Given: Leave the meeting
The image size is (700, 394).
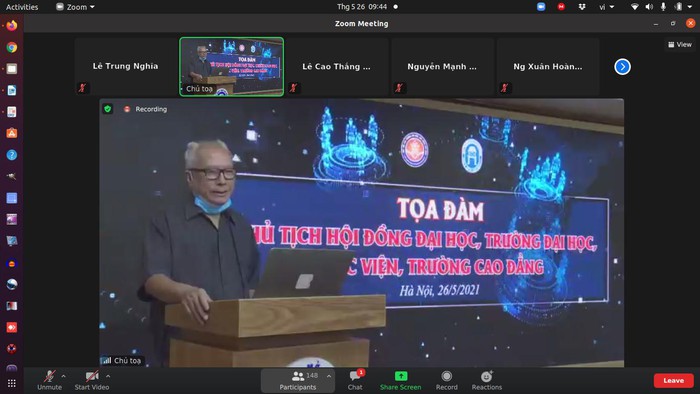Looking at the screenshot, I should click(673, 380).
